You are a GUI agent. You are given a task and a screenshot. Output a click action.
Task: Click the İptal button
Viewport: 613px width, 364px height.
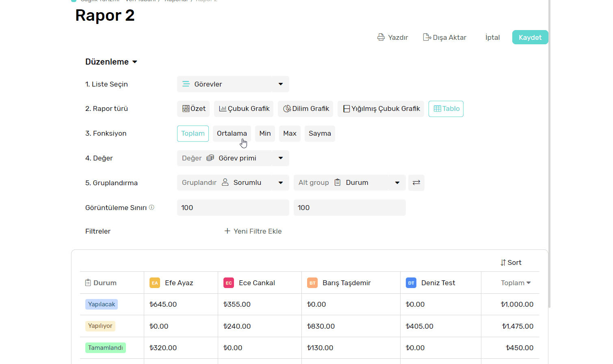[x=493, y=37]
